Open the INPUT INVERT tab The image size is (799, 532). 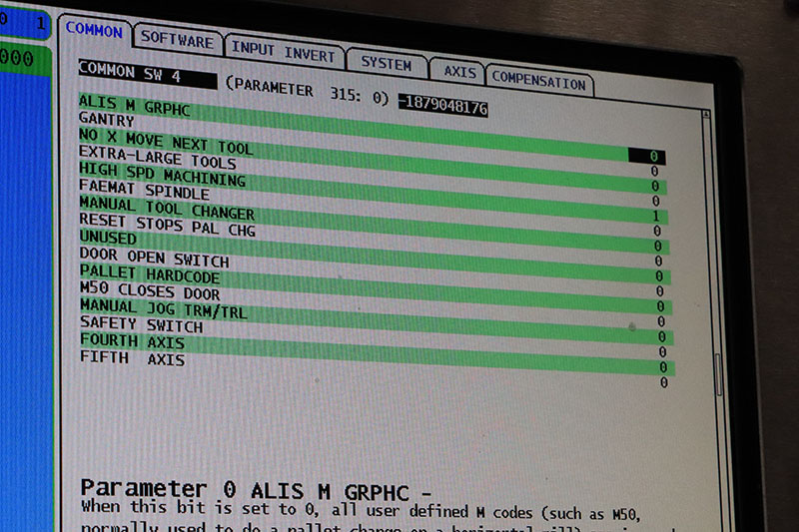click(x=284, y=52)
